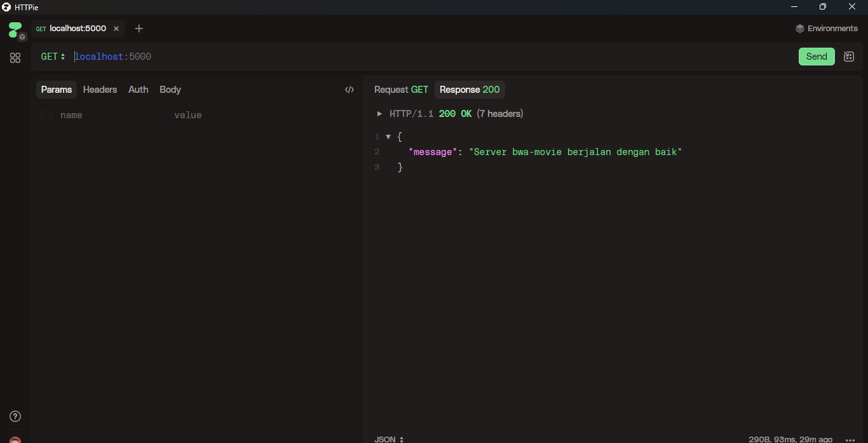Open the response more options ellipsis

coord(850,439)
